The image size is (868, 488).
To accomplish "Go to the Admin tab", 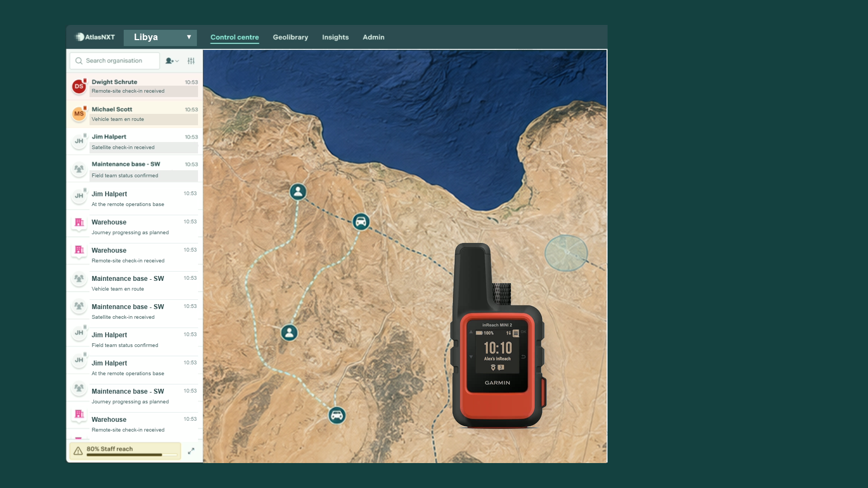I will 373,37.
